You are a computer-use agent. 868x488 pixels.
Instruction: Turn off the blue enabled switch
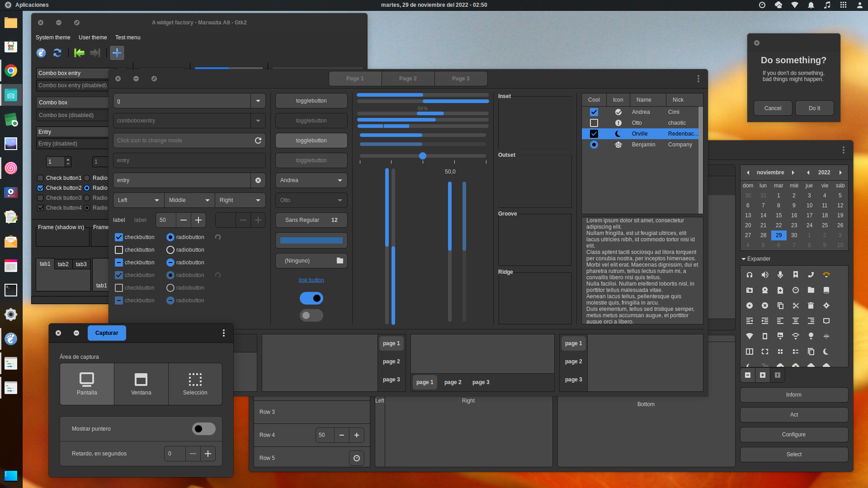coord(311,298)
